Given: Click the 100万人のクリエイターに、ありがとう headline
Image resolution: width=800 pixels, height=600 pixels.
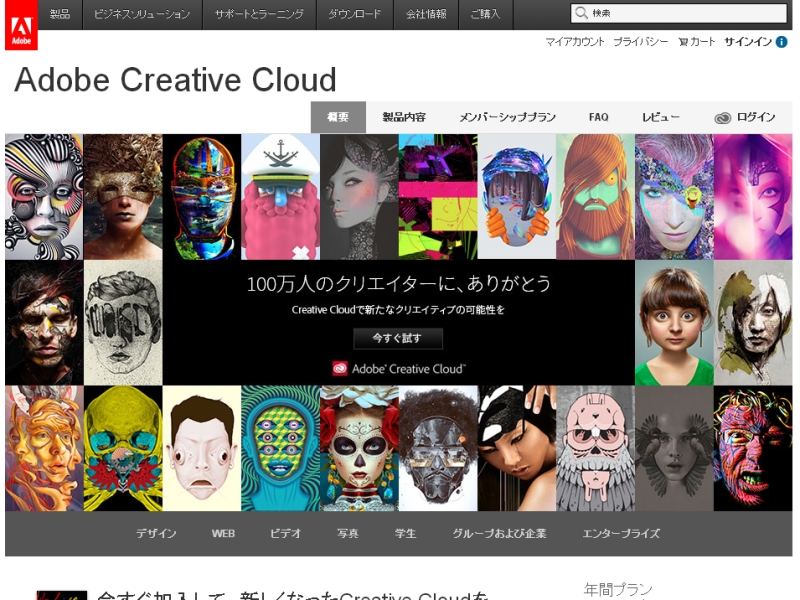Looking at the screenshot, I should (398, 284).
